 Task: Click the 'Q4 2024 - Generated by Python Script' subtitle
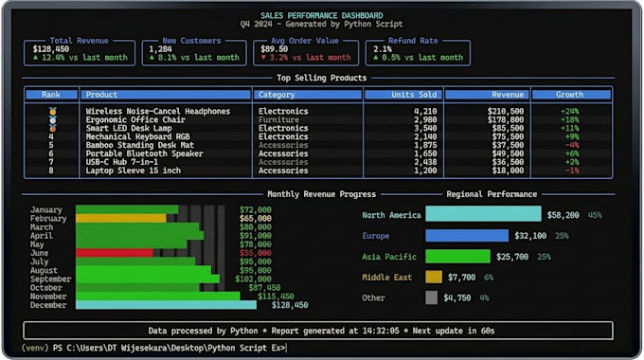(x=322, y=25)
